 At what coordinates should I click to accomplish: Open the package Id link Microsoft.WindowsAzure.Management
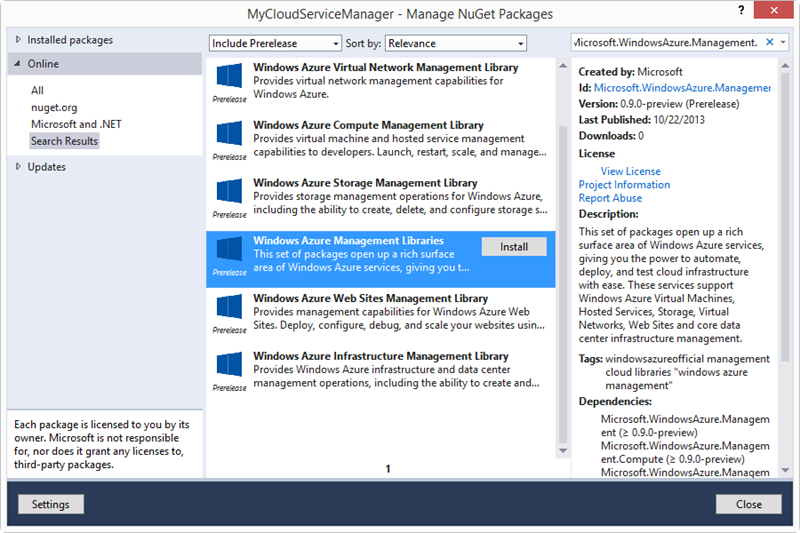coord(682,88)
